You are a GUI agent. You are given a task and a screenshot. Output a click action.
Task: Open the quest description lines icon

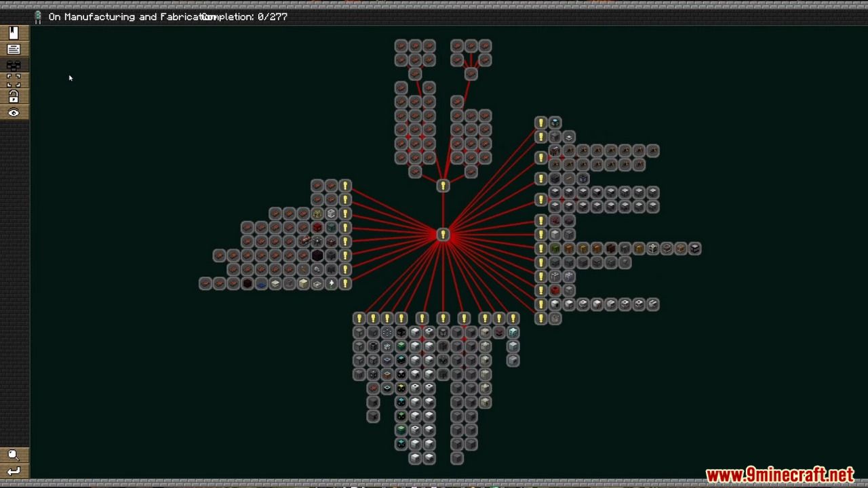tap(14, 49)
